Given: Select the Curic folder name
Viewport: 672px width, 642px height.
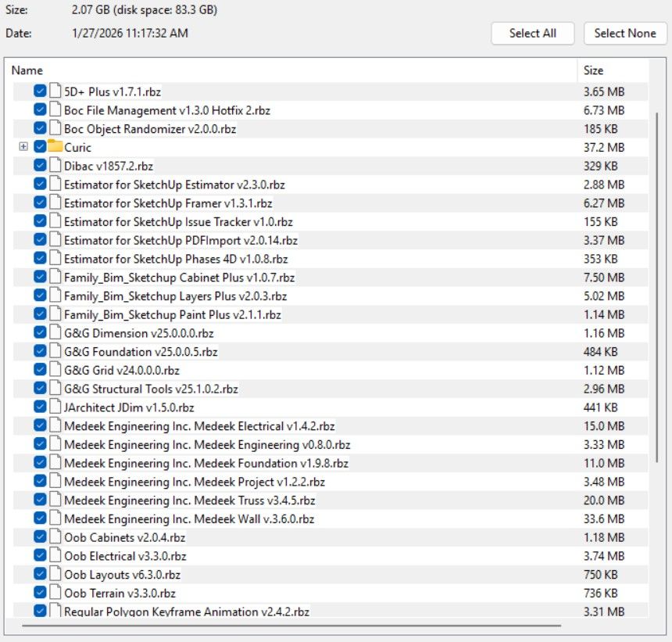Looking at the screenshot, I should coord(77,147).
